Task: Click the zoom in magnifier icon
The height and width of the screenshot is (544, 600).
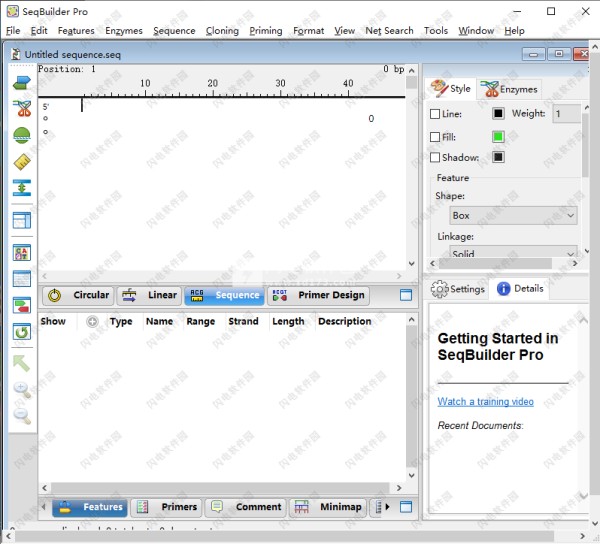Action: pyautogui.click(x=22, y=389)
